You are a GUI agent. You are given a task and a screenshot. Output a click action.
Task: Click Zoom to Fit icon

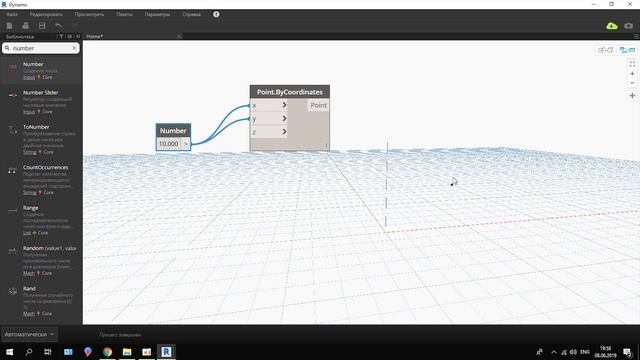[632, 64]
